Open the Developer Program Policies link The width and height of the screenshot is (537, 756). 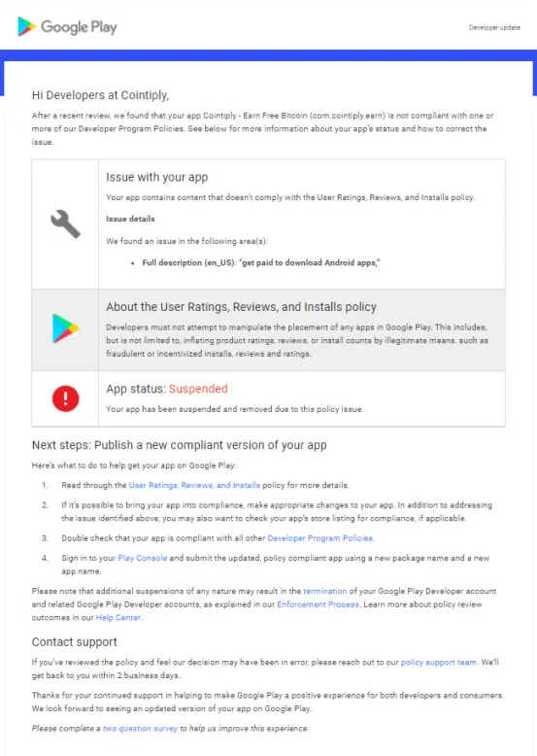tap(320, 538)
